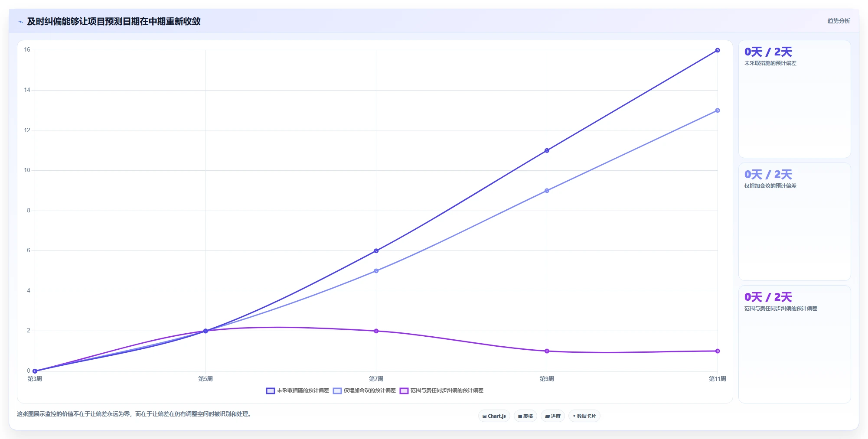Click the y-axis label 8
The height and width of the screenshot is (439, 868).
[29, 211]
